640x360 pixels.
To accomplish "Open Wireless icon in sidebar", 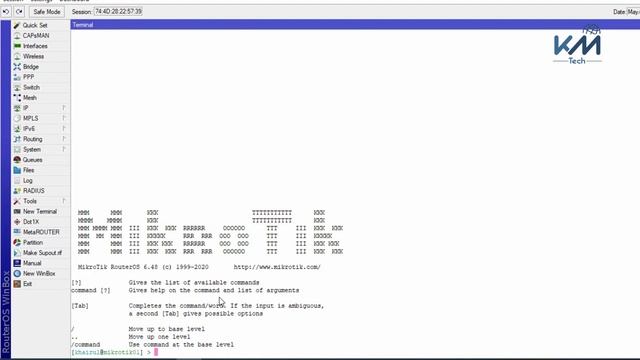I will (17, 56).
